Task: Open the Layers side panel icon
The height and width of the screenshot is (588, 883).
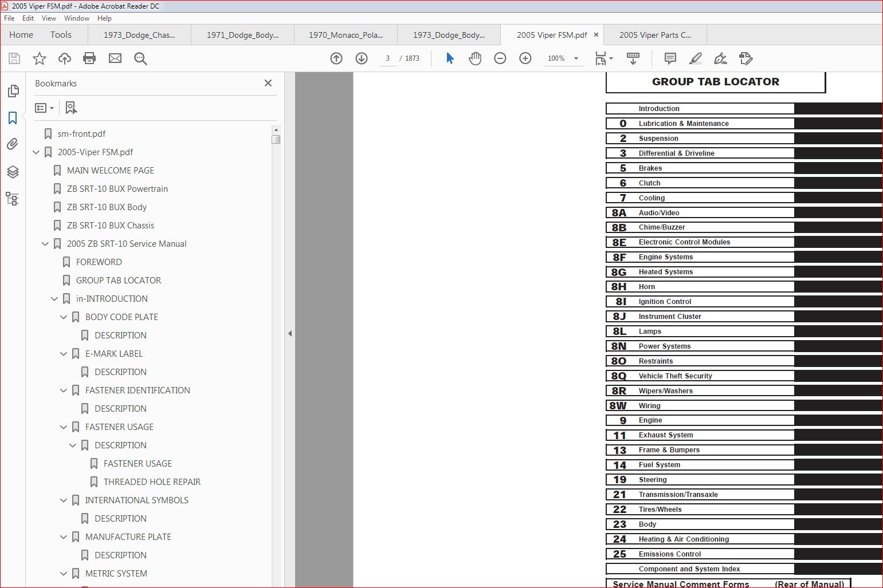Action: [13, 172]
